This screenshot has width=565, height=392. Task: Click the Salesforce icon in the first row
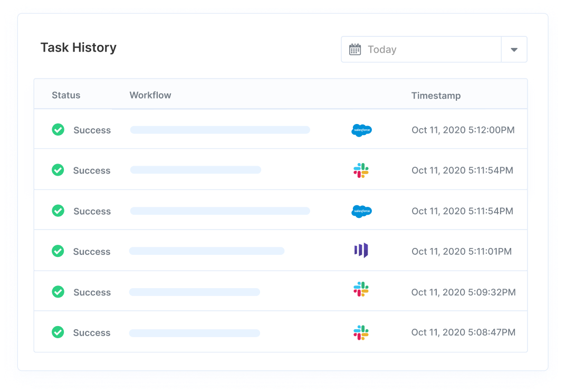[x=361, y=130]
